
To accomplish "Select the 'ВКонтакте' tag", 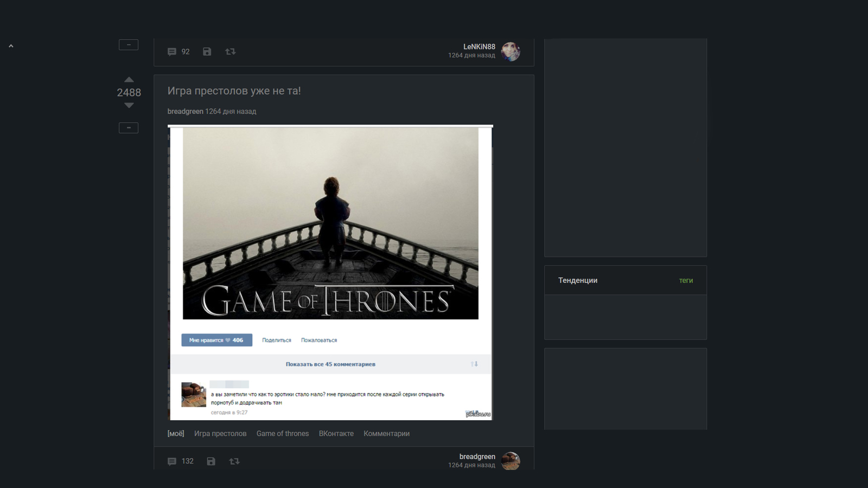I will pyautogui.click(x=336, y=433).
